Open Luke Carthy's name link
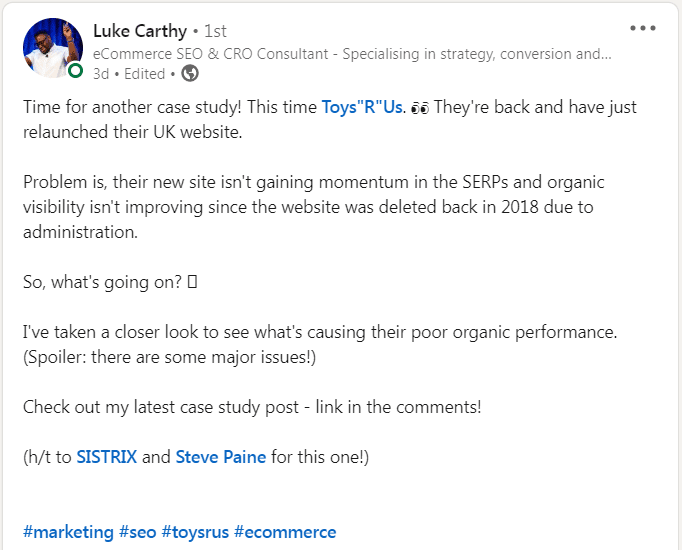Image resolution: width=682 pixels, height=550 pixels. click(x=139, y=31)
